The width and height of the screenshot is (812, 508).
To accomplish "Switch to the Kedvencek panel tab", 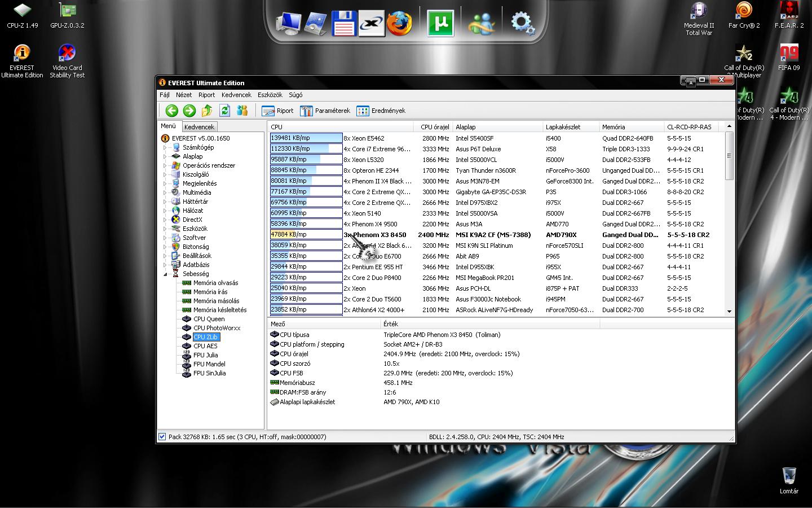I will [x=199, y=127].
